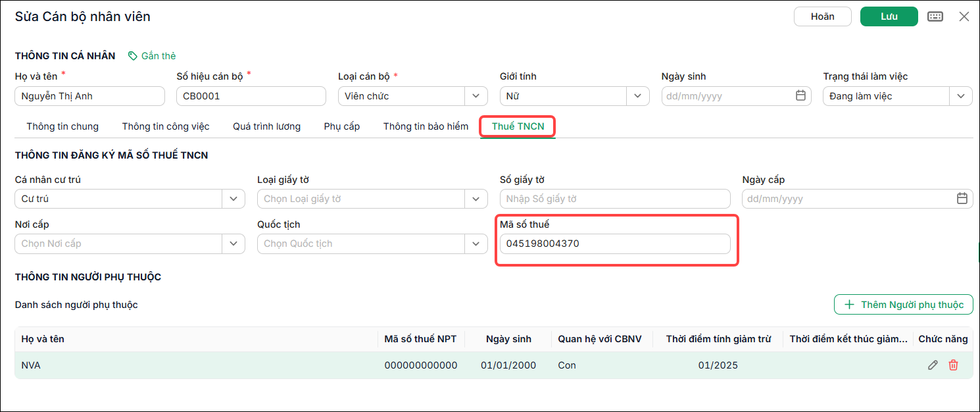The width and height of the screenshot is (980, 412).
Task: Edit the NVA dependent with pencil icon
Action: pyautogui.click(x=933, y=365)
